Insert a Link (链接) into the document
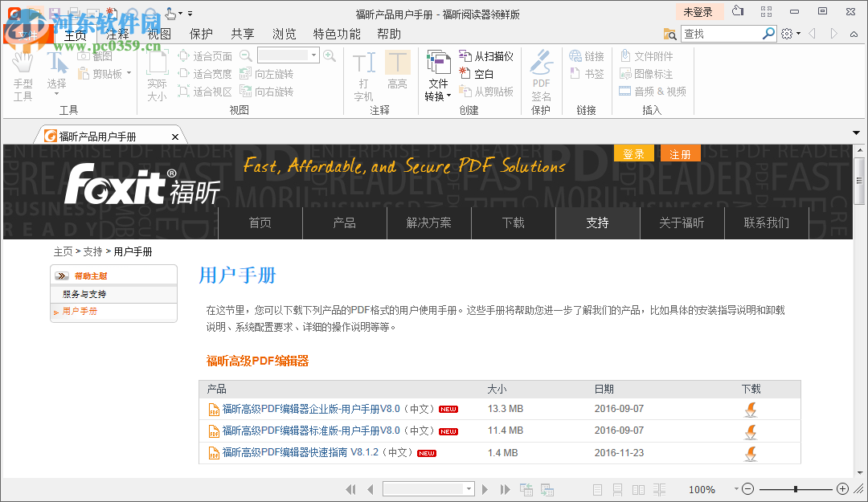 [x=586, y=55]
